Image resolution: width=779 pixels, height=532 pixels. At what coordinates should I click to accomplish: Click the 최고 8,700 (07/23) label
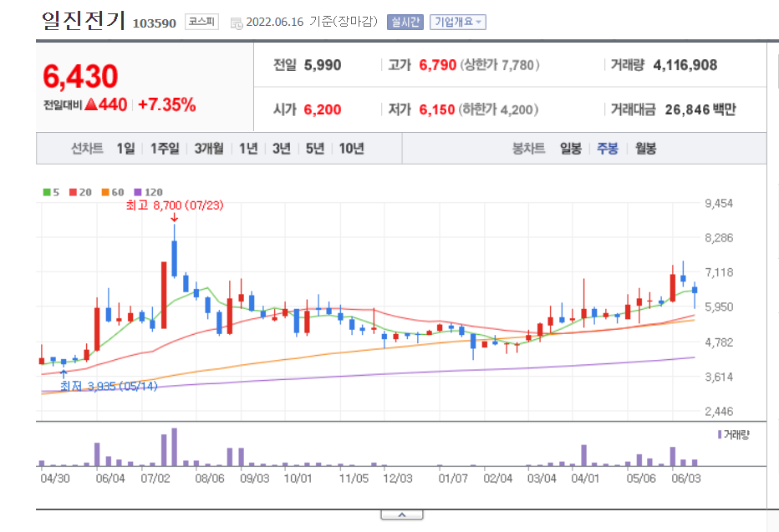175,205
